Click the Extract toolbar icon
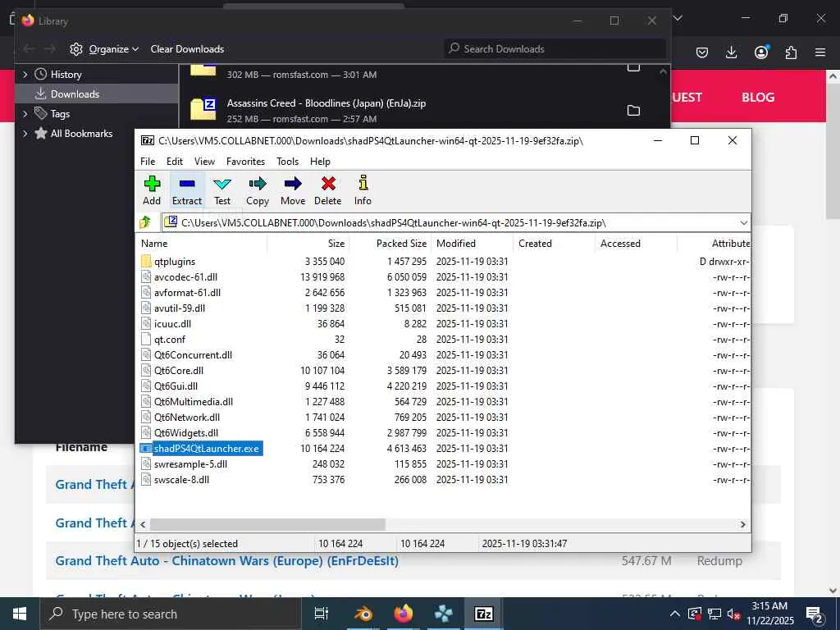Image resolution: width=840 pixels, height=630 pixels. pyautogui.click(x=187, y=190)
